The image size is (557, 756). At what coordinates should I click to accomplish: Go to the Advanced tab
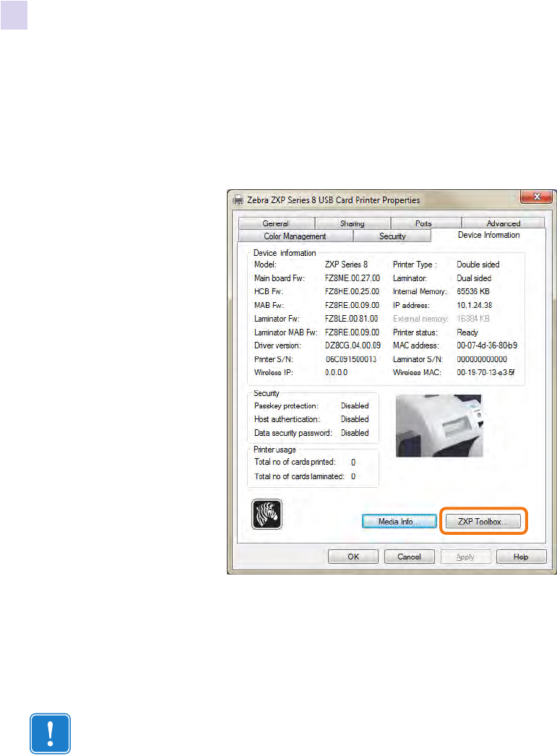click(x=504, y=223)
